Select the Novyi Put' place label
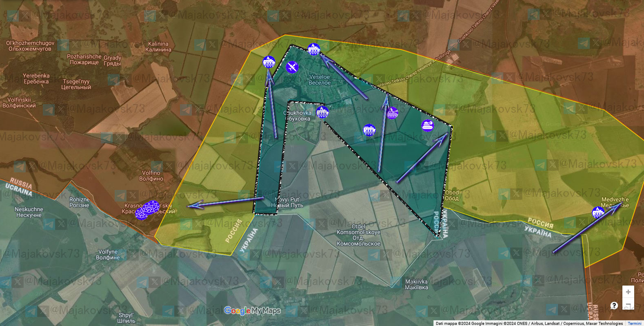 287,202
